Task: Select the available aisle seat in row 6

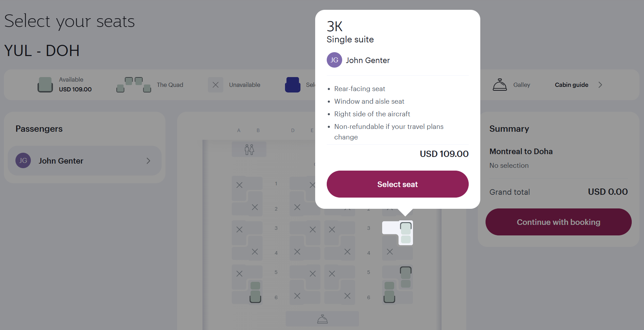Action: [x=389, y=295]
